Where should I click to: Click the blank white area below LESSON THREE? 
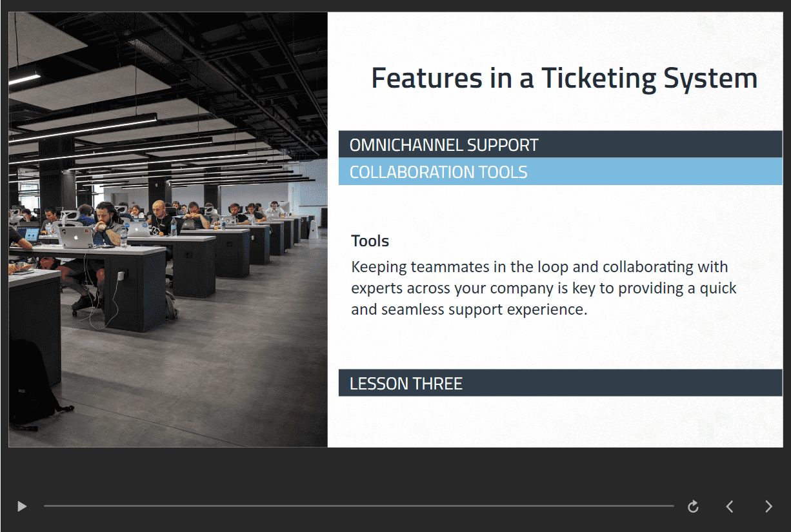560,421
